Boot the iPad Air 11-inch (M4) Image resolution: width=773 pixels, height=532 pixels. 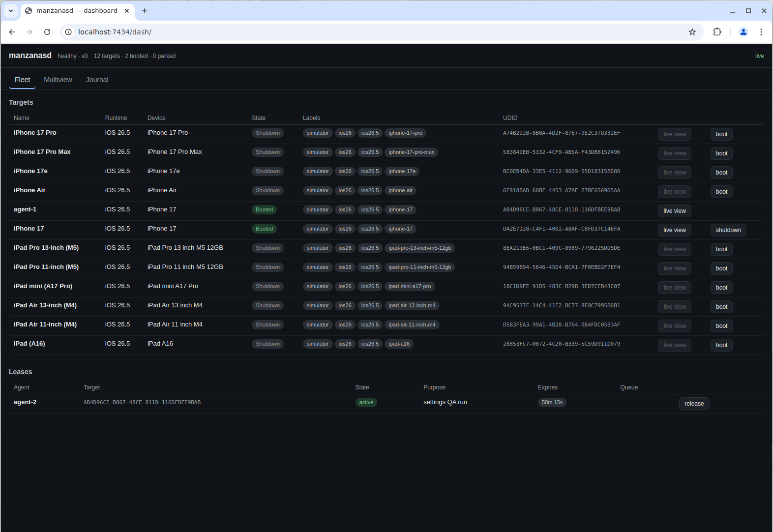(721, 326)
